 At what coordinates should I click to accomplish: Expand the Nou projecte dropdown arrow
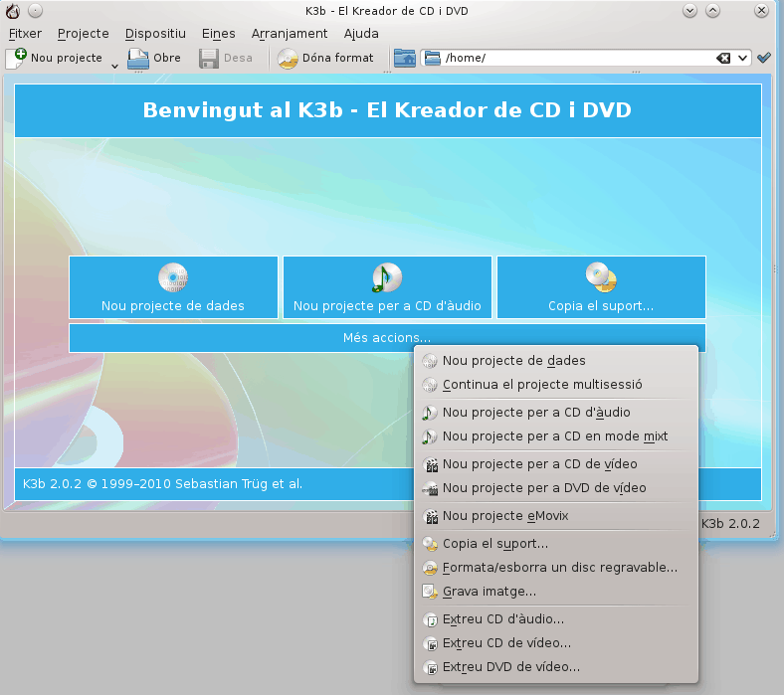[114, 66]
